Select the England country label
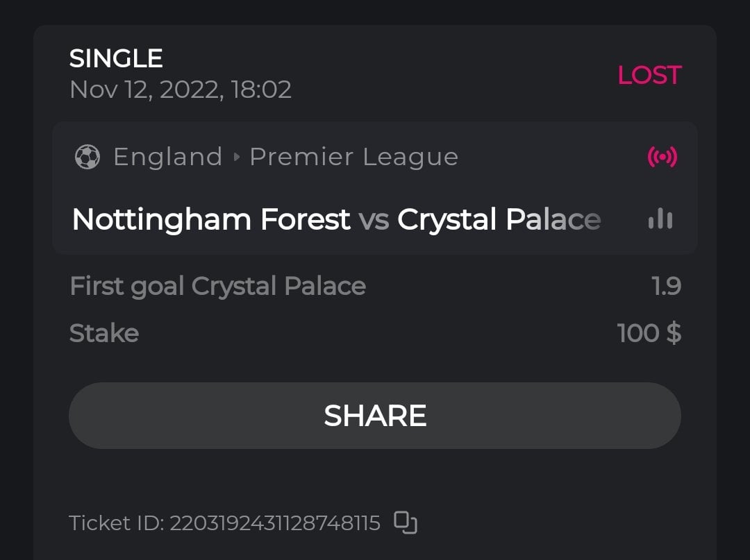The height and width of the screenshot is (560, 750). tap(167, 157)
